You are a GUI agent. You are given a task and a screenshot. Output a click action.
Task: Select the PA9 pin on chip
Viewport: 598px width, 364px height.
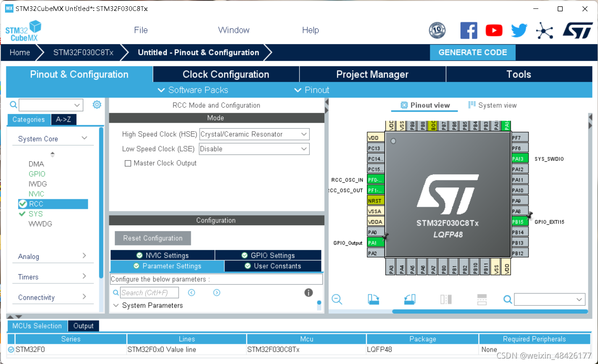pyautogui.click(x=520, y=200)
